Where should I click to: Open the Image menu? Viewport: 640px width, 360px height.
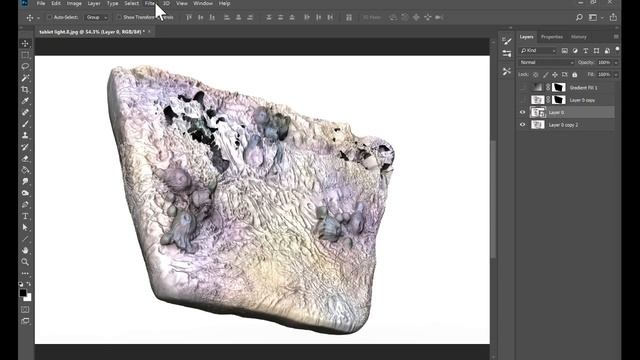[74, 3]
